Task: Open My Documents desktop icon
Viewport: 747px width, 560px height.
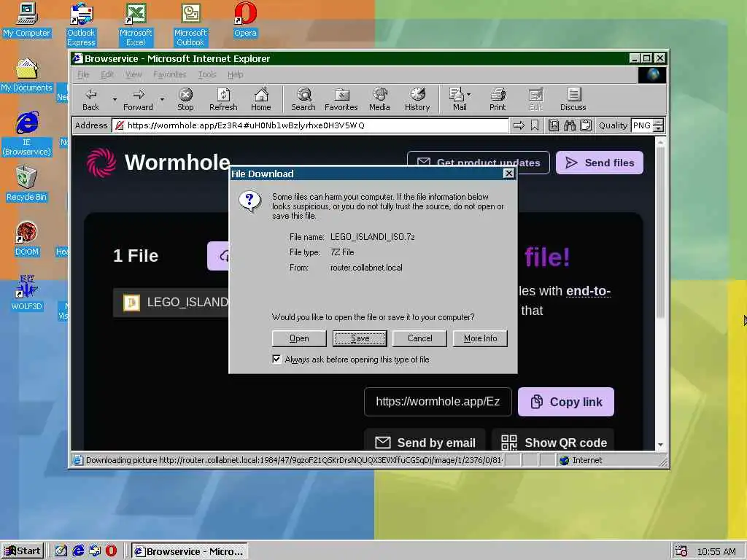Action: point(27,75)
